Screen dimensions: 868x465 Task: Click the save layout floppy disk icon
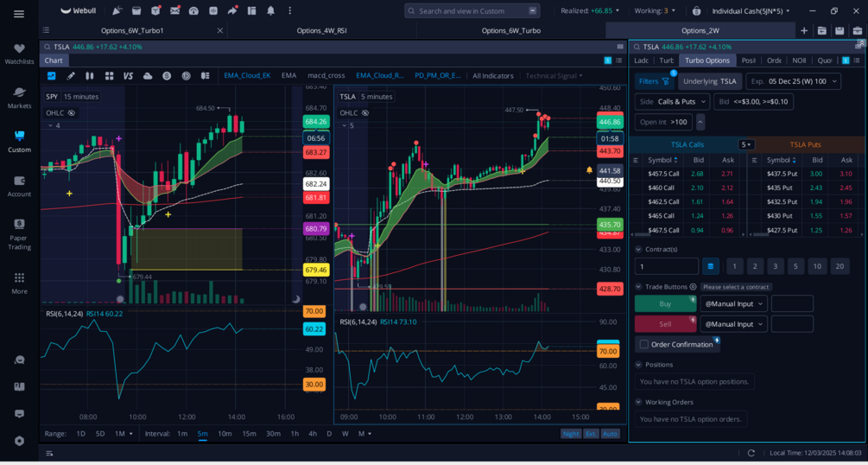[x=839, y=30]
